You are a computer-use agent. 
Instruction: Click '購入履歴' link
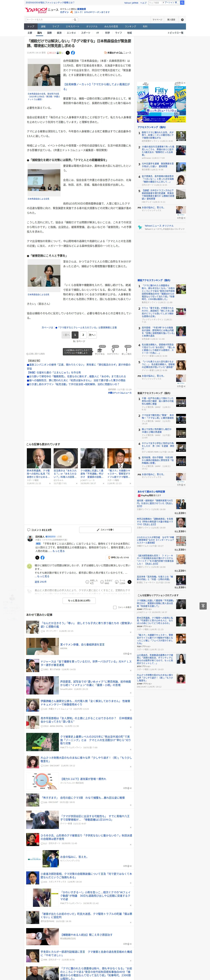tap(171, 20)
